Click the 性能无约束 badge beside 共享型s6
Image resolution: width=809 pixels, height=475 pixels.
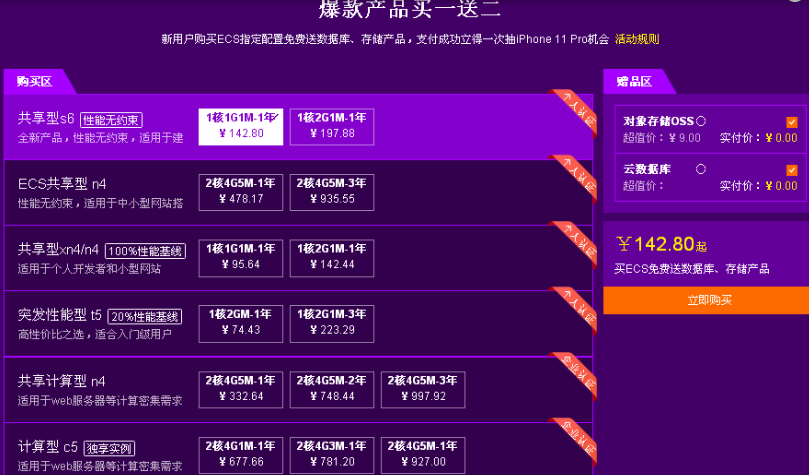[x=111, y=119]
